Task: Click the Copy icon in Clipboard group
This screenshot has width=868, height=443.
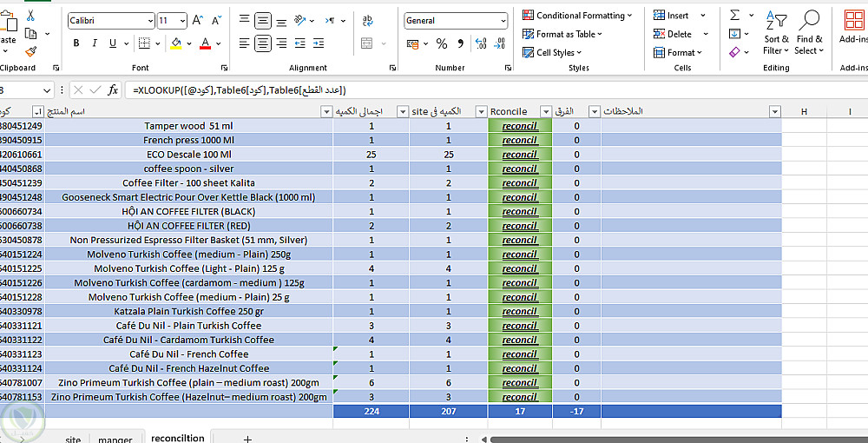Action: 31,34
